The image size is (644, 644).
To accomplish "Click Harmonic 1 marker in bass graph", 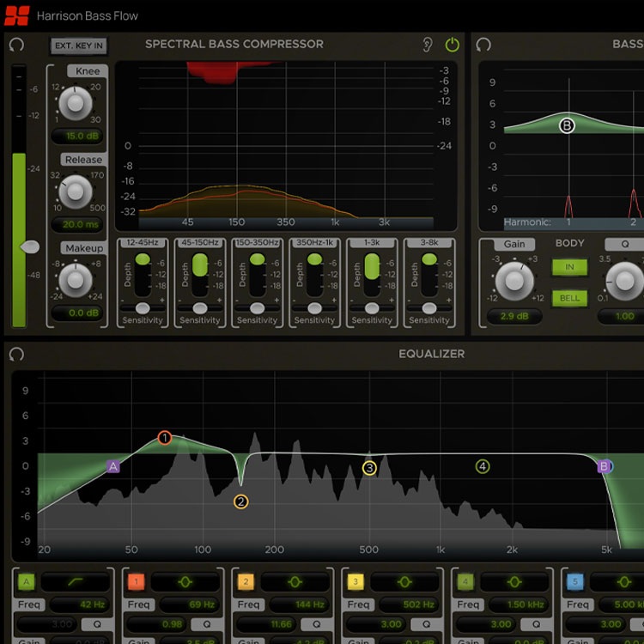I will [568, 222].
